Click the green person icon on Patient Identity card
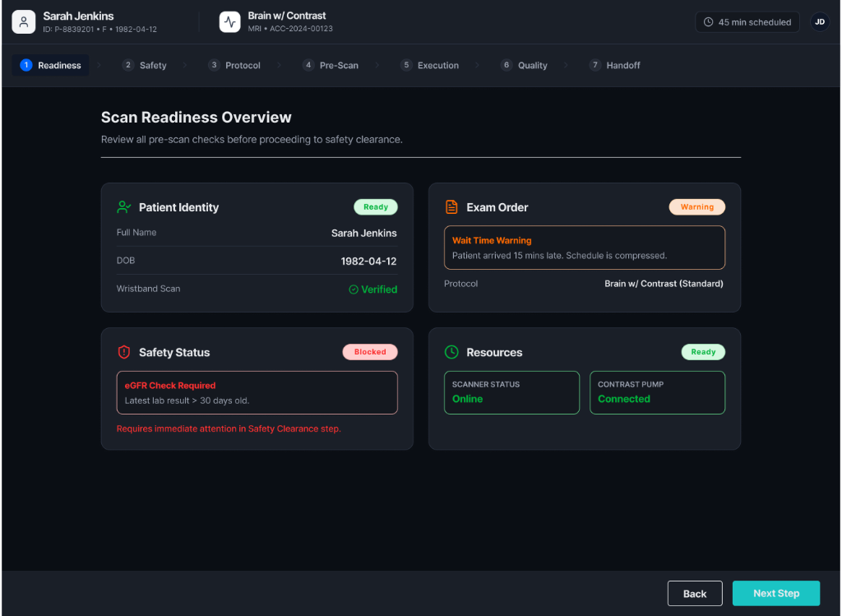The width and height of the screenshot is (842, 616). [x=124, y=207]
